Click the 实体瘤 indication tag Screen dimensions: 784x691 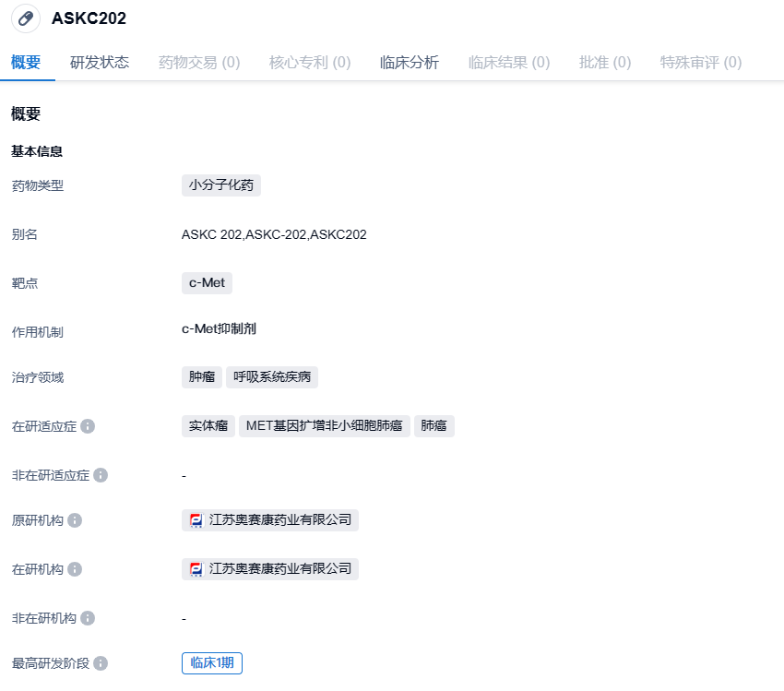pyautogui.click(x=208, y=426)
